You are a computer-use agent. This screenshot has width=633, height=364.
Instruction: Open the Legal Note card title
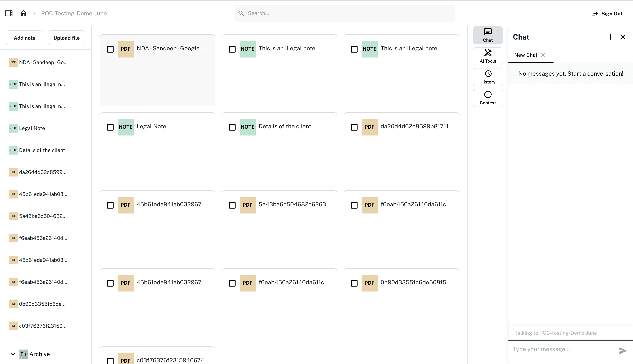pyautogui.click(x=151, y=127)
